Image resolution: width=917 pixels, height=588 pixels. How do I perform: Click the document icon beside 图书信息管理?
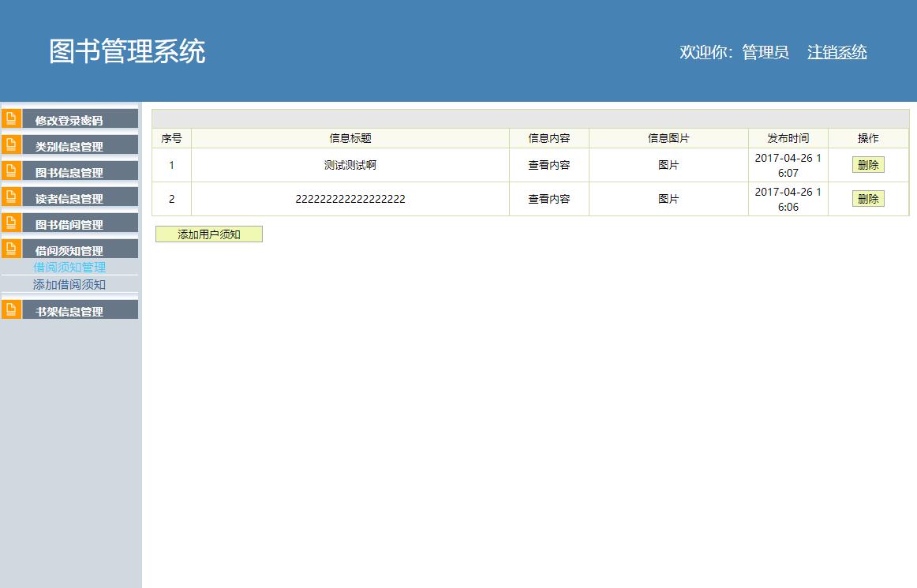click(x=10, y=170)
